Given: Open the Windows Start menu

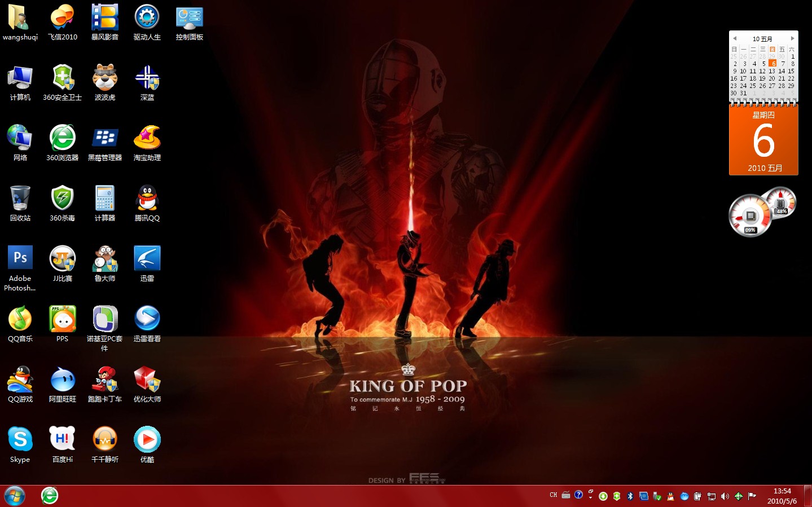Looking at the screenshot, I should click(x=15, y=496).
